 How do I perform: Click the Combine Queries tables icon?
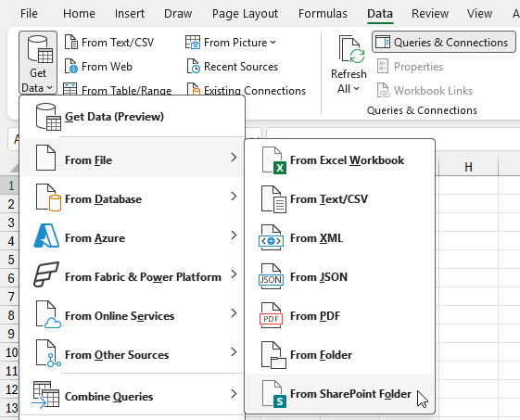[x=45, y=394]
